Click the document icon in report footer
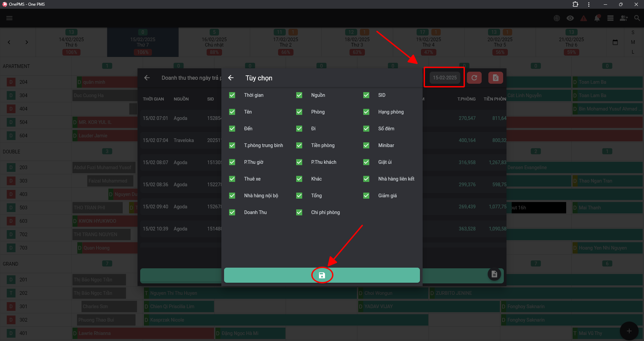The height and width of the screenshot is (341, 644). 494,274
